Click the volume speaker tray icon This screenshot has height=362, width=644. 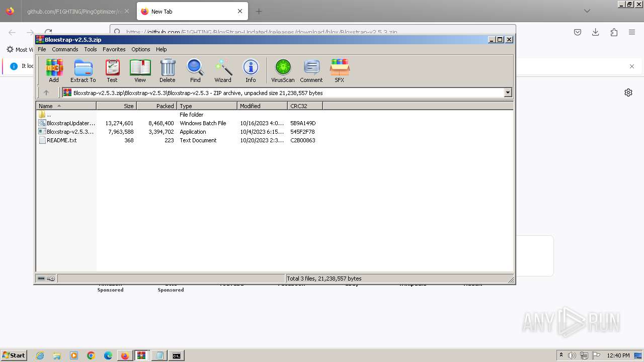572,355
